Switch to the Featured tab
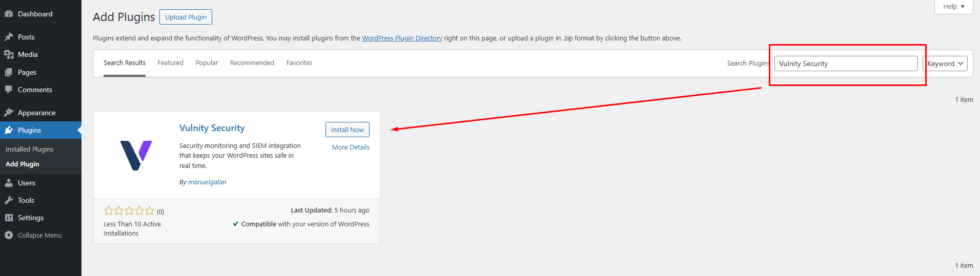This screenshot has width=980, height=276. tap(170, 63)
